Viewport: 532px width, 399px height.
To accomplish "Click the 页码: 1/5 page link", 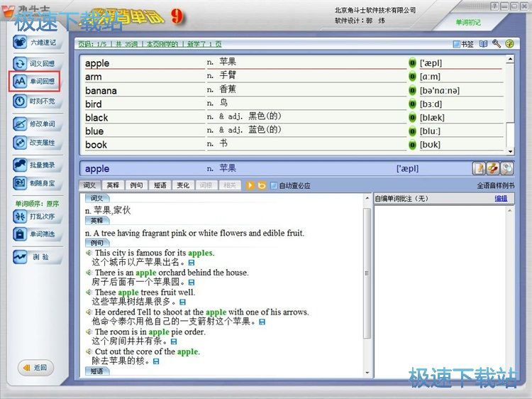I will pos(92,44).
